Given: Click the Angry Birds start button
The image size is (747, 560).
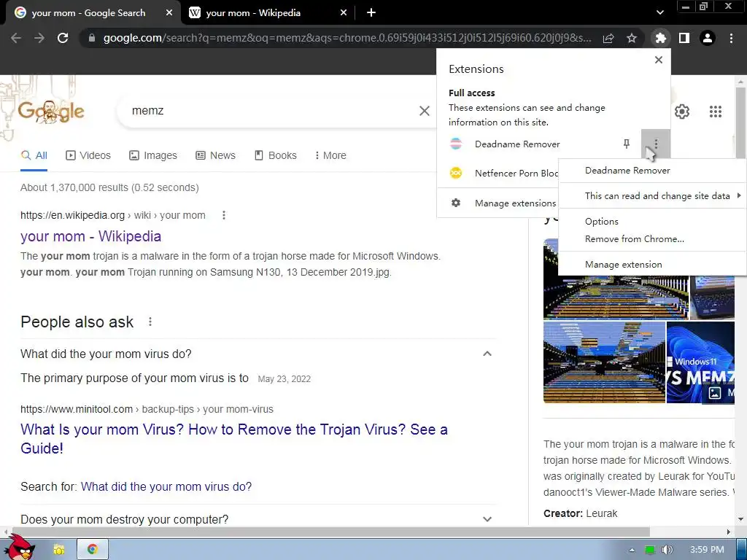Looking at the screenshot, I should click(20, 548).
